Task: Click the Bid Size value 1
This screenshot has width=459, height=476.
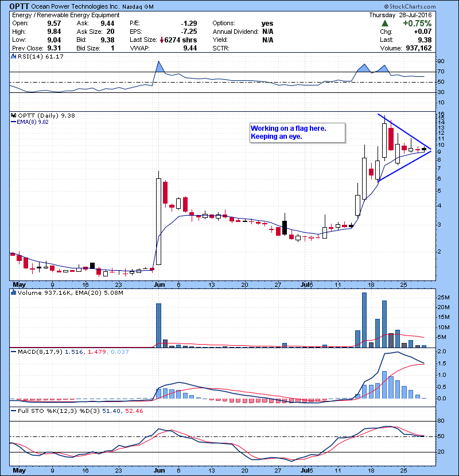Action: click(112, 48)
